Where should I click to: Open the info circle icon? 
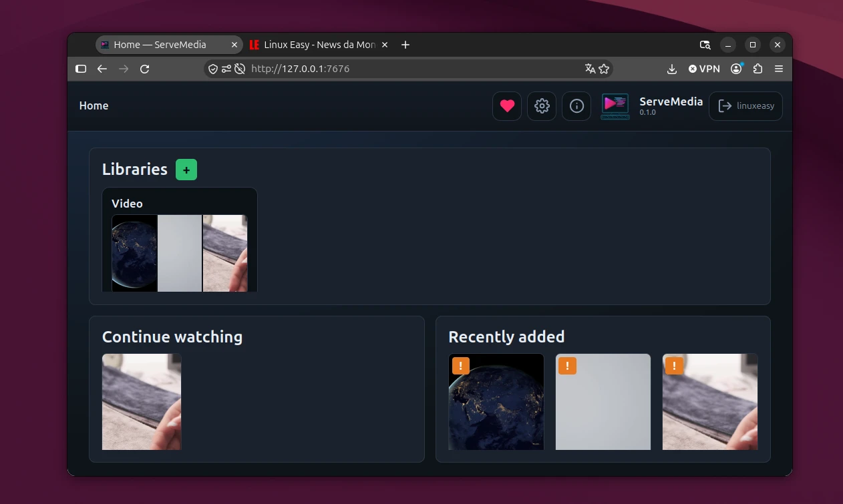point(576,106)
